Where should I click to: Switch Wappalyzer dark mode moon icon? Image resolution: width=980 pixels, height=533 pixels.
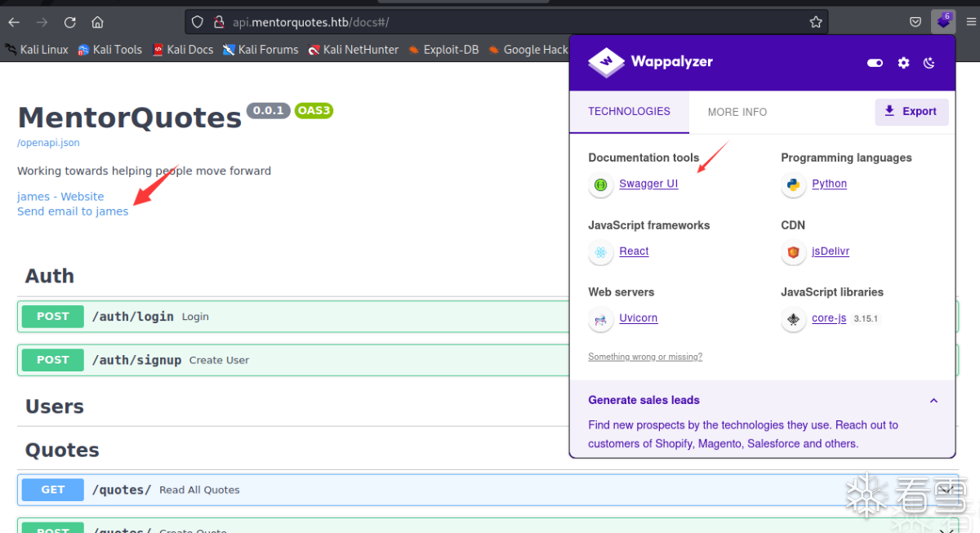click(929, 63)
